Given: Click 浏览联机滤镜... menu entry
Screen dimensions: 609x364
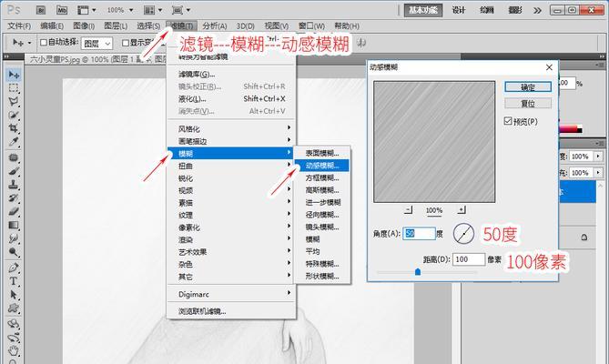Looking at the screenshot, I should click(231, 311).
